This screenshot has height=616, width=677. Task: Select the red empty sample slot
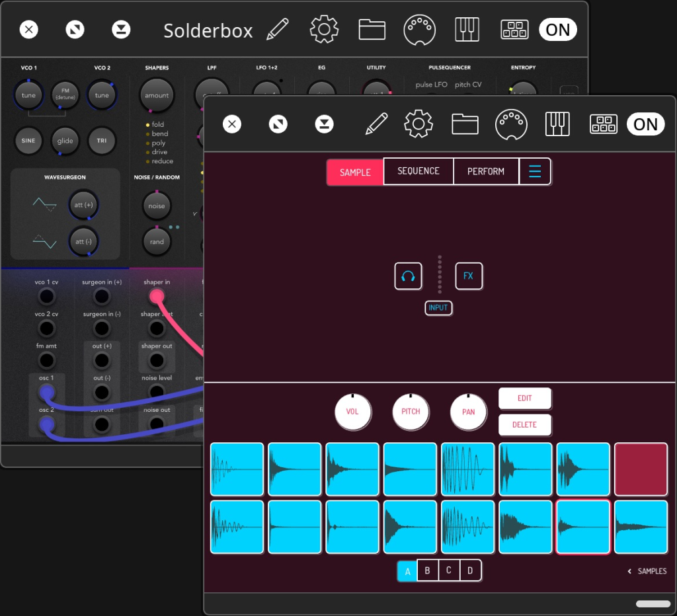click(x=640, y=469)
